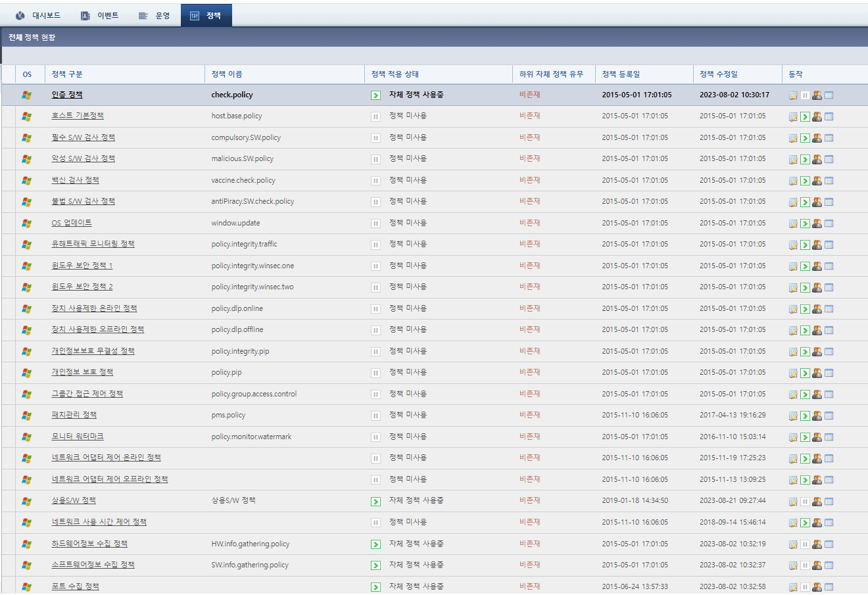This screenshot has width=868, height=595.
Task: Open the 모니터 워터마크 link
Action: tap(78, 437)
